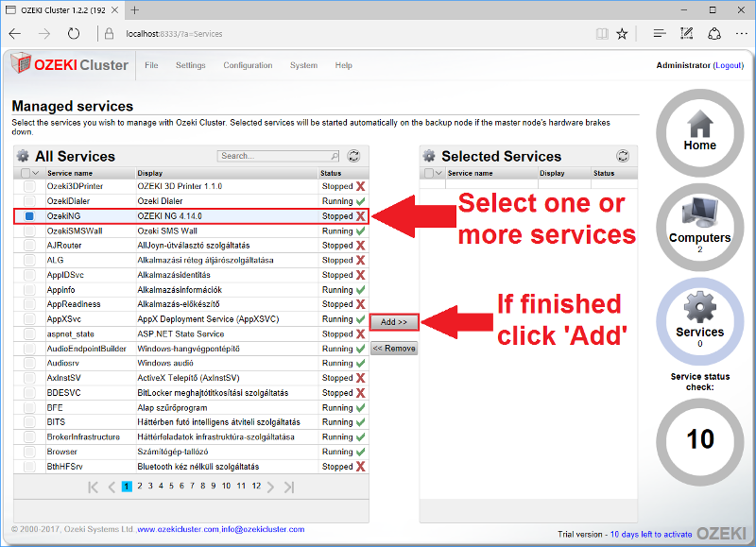The height and width of the screenshot is (547, 756).
Task: Open browser reading view icon
Action: pos(602,34)
